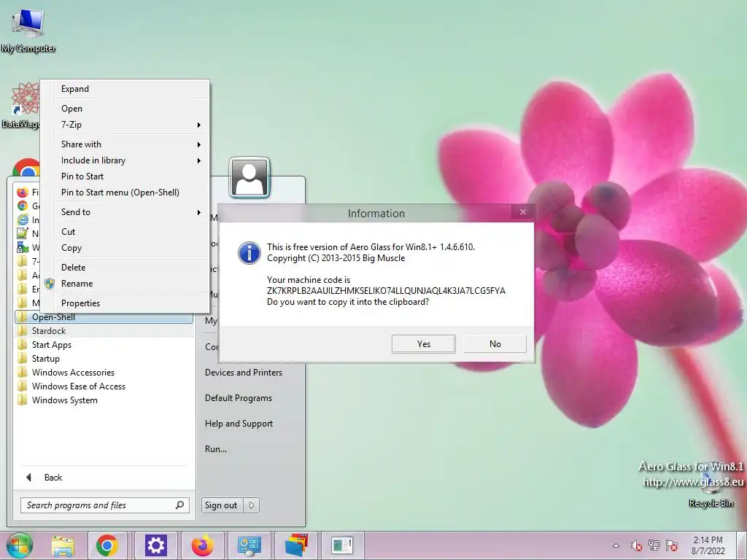Choose Expand in the context menu
Viewport: 747px width, 560px height.
click(125, 89)
